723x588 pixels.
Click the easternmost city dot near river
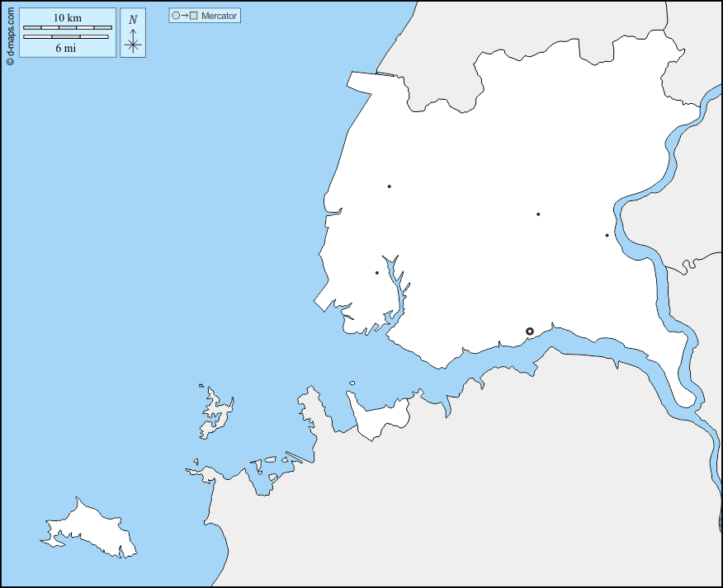click(607, 236)
